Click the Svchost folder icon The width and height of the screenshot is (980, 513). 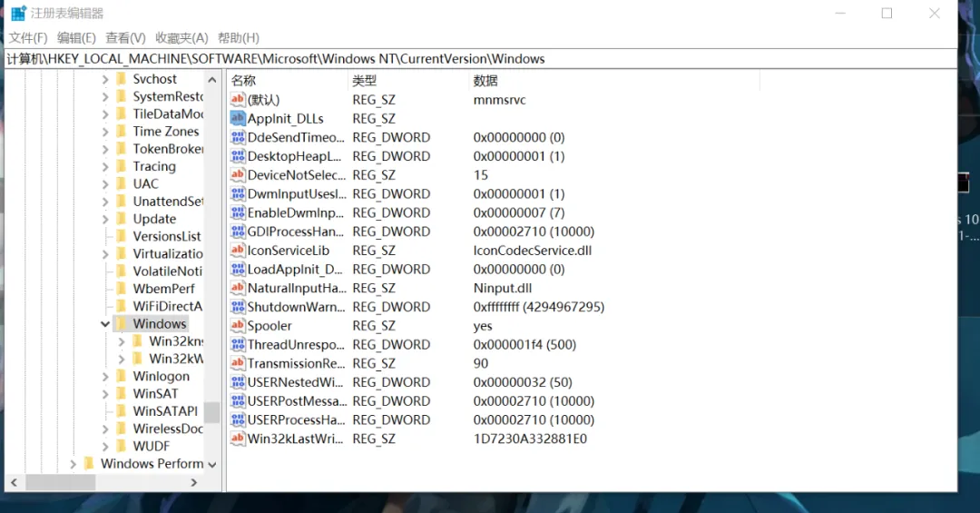[x=122, y=79]
